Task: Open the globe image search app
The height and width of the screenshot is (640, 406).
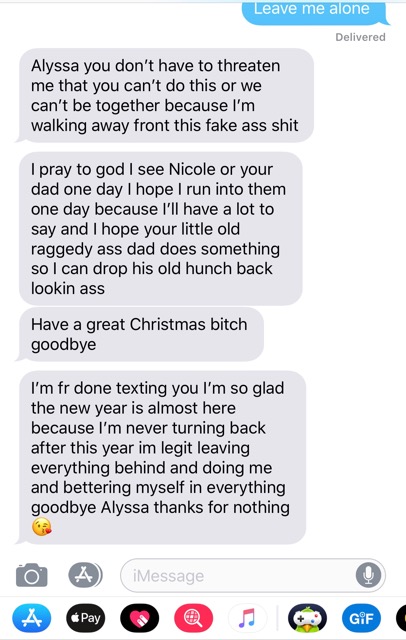Action: point(193,618)
